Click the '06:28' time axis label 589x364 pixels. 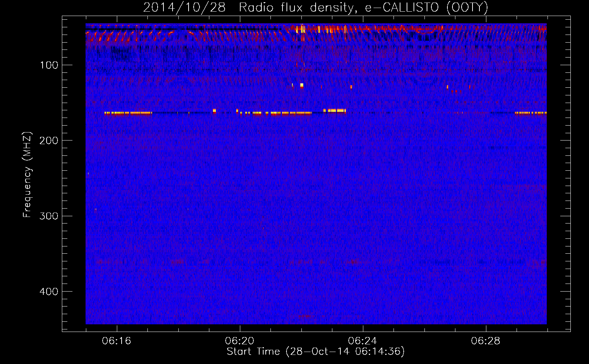pyautogui.click(x=486, y=341)
